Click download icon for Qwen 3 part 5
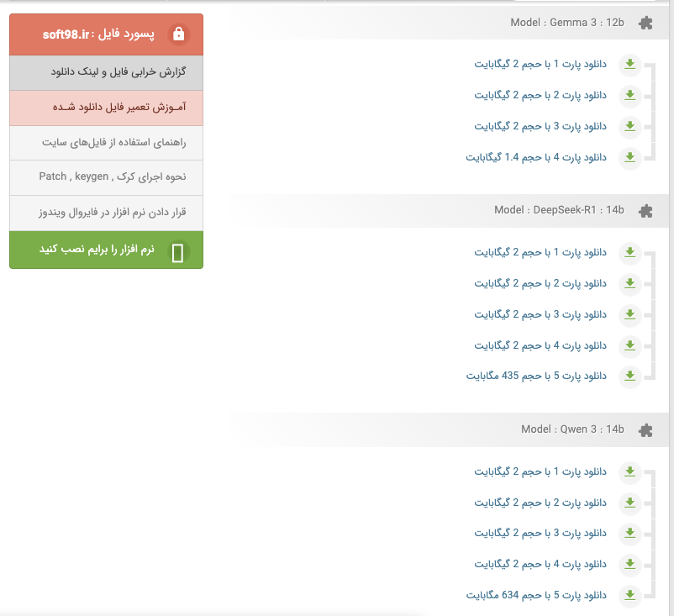 629,595
